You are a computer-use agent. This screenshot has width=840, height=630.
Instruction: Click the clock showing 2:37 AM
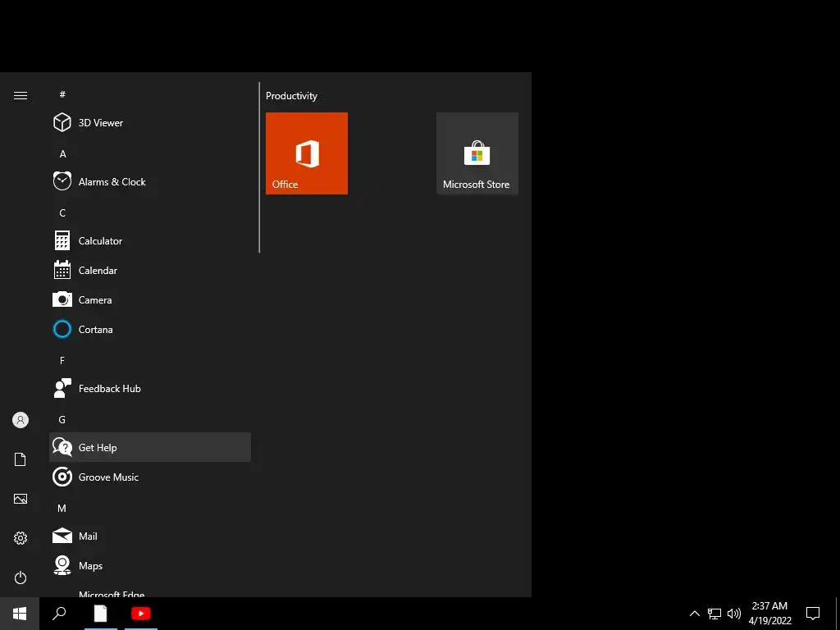tap(769, 614)
